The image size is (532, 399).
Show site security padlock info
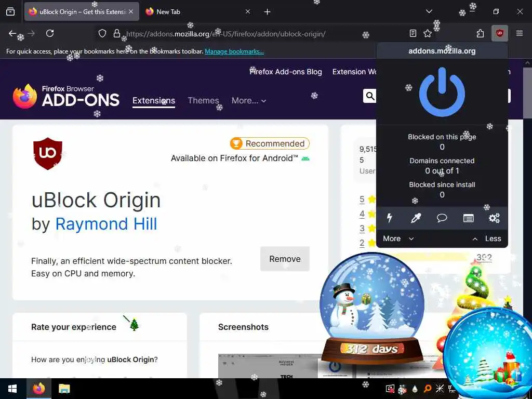[x=117, y=33]
